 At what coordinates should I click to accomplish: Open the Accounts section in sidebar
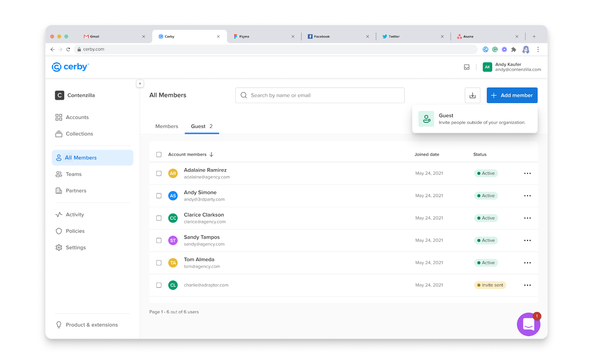(72, 117)
